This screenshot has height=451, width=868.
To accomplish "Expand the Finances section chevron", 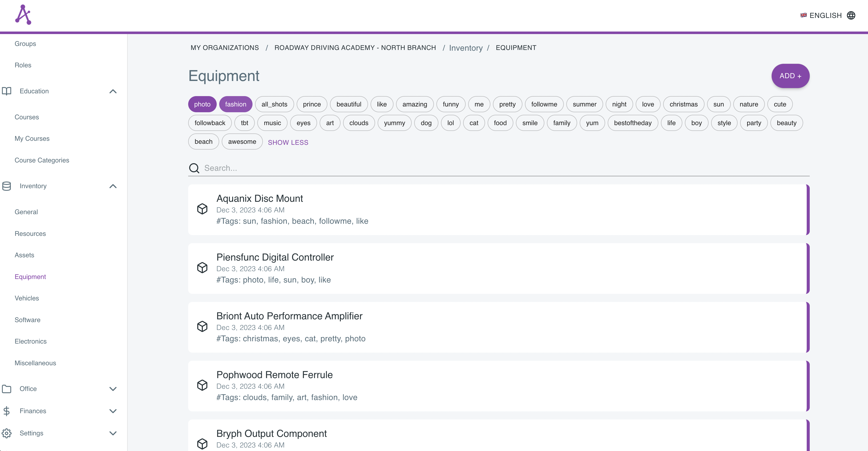I will pyautogui.click(x=113, y=411).
